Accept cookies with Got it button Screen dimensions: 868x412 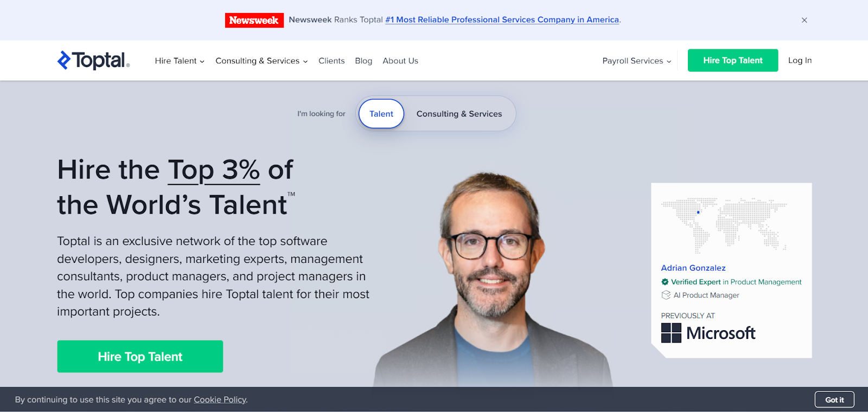(x=834, y=400)
